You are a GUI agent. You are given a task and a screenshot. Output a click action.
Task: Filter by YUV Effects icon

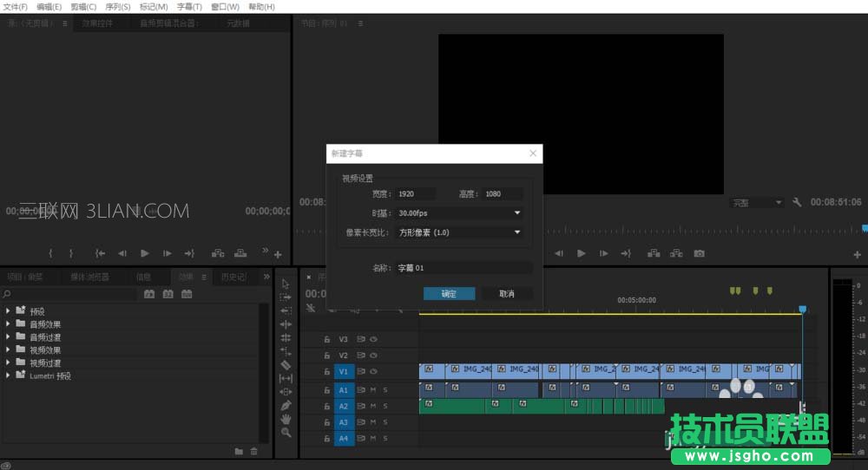187,294
